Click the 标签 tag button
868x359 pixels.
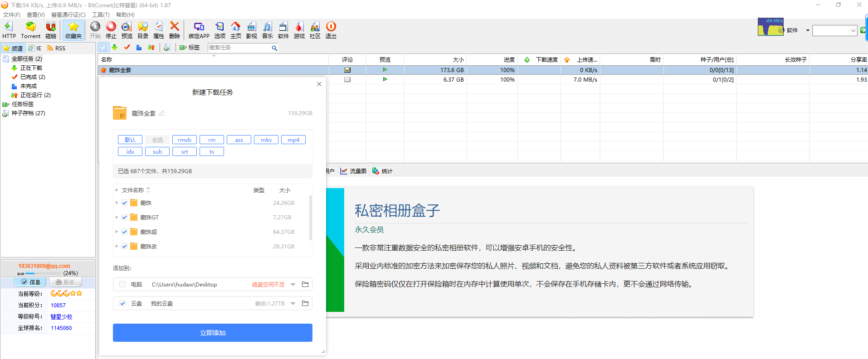(x=190, y=48)
